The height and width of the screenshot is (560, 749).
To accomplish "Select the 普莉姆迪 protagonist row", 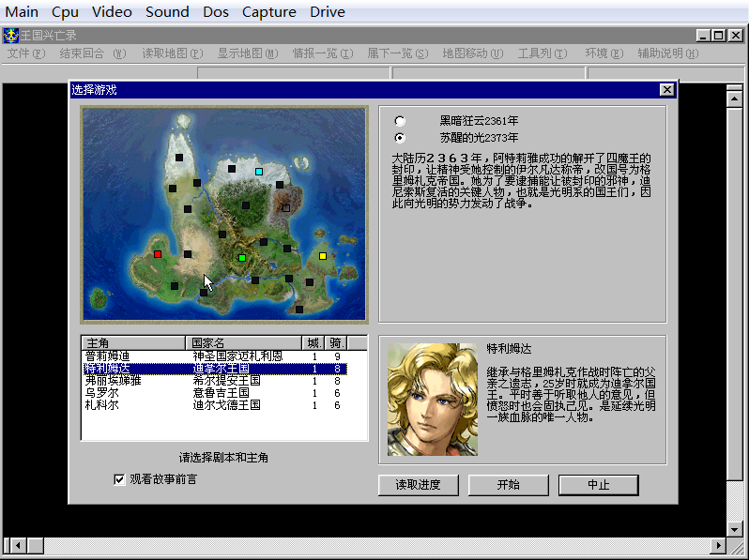I will pos(215,356).
